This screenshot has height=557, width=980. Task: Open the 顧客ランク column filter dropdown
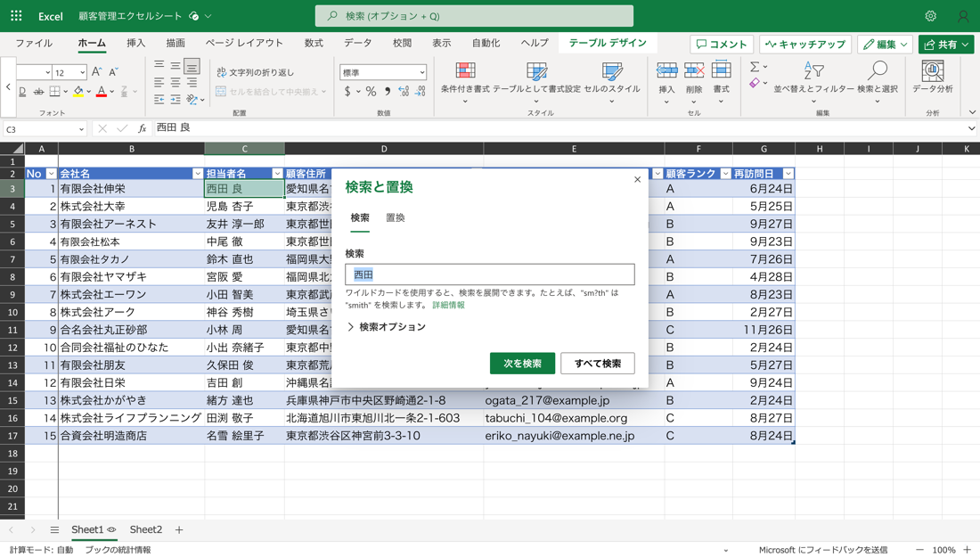725,174
